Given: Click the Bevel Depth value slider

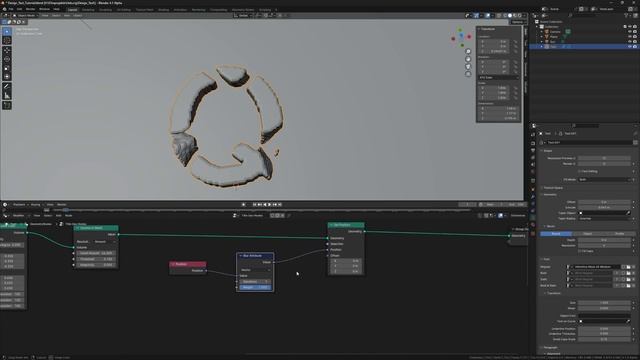Looking at the screenshot, I should 604,240.
